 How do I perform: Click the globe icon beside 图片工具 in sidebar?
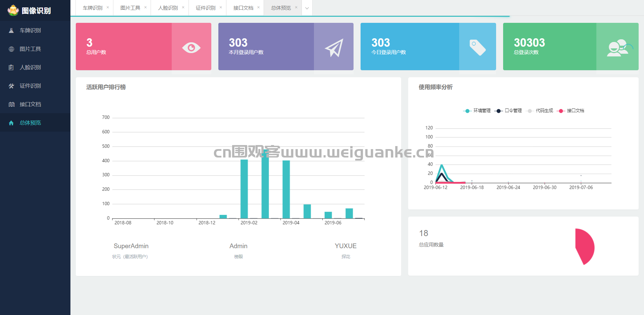tap(11, 49)
